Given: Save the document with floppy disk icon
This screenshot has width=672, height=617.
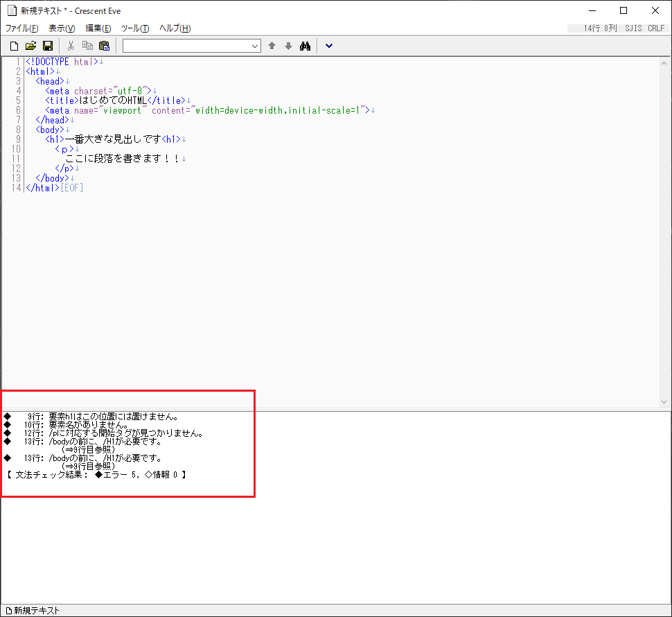Looking at the screenshot, I should coord(48,46).
